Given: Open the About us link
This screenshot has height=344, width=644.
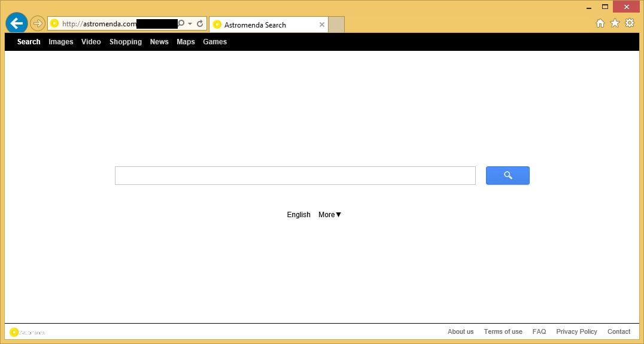Looking at the screenshot, I should [460, 331].
